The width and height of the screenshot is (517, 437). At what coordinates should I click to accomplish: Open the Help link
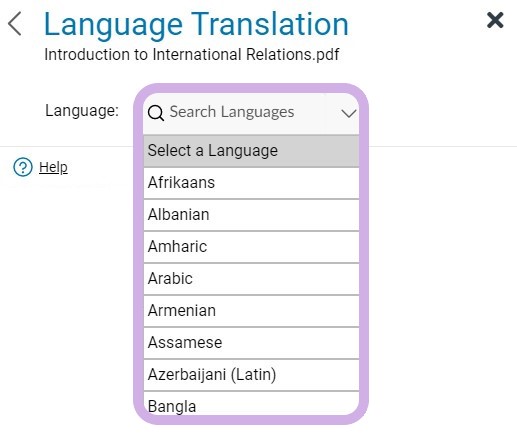click(53, 167)
